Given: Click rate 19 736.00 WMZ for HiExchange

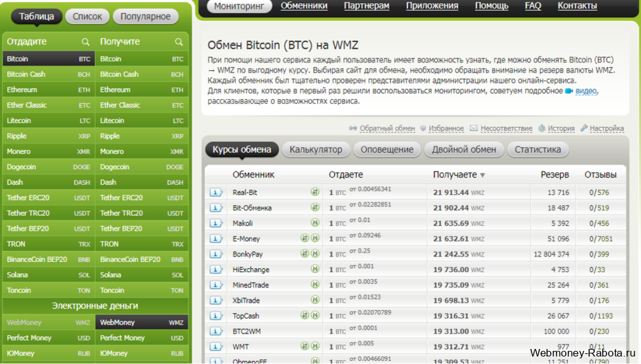Looking at the screenshot, I should [459, 270].
